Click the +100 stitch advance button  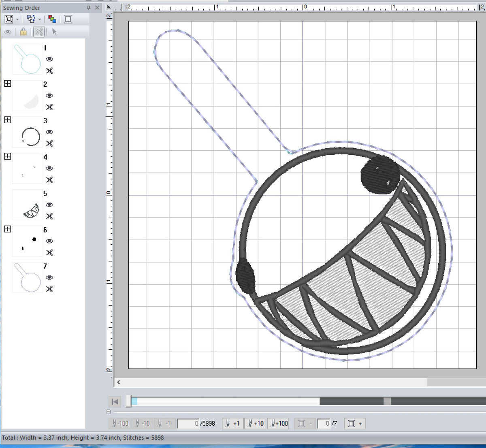(x=279, y=423)
